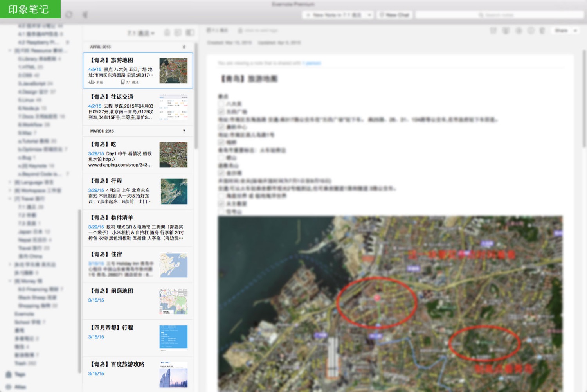Viewport: 587px width, 392px height.
Task: Open the New Note dropdown arrow
Action: (369, 15)
